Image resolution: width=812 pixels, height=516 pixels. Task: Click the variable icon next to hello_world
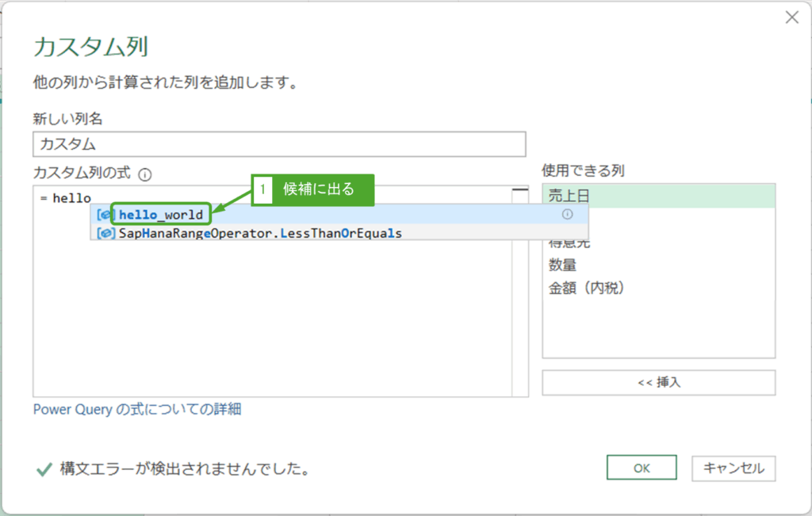click(x=104, y=215)
